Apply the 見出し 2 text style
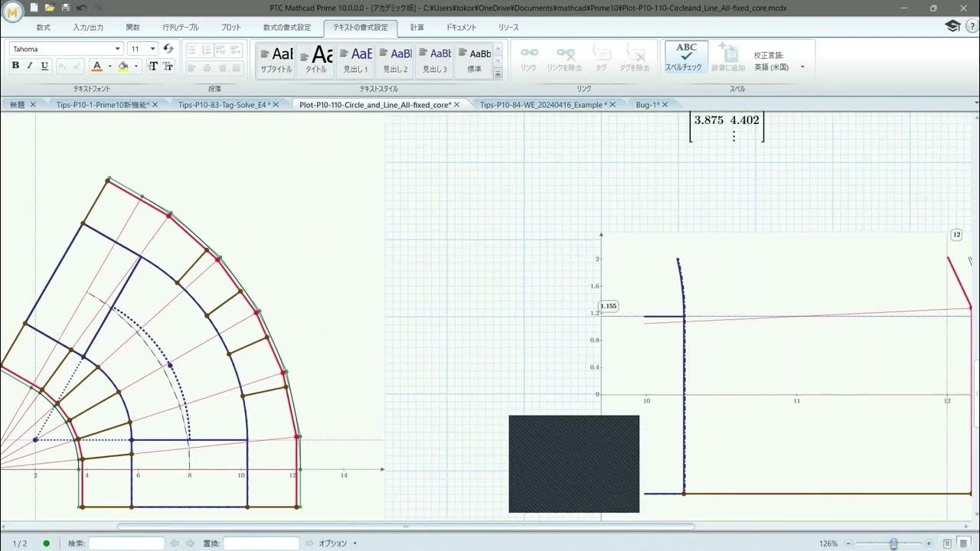Viewport: 980px width, 551px height. point(395,60)
